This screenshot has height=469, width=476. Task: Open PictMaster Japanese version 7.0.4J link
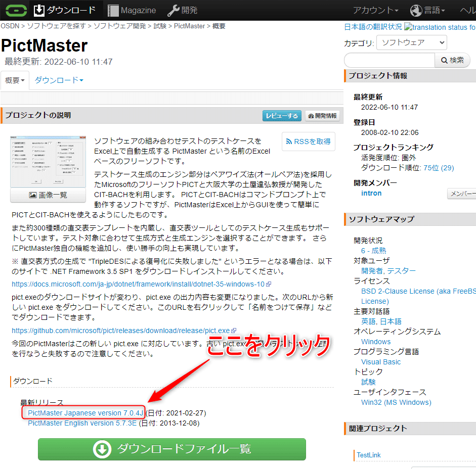(x=85, y=413)
